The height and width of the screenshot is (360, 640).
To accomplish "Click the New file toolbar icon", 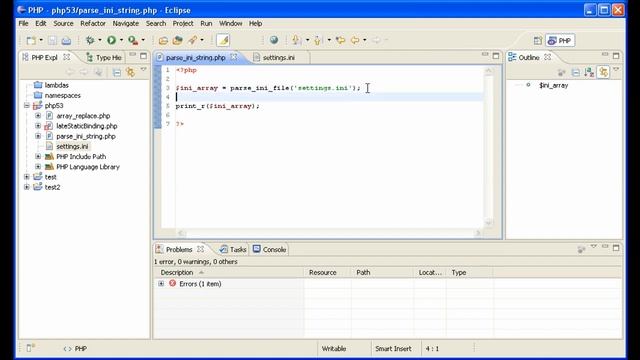I will (31, 40).
